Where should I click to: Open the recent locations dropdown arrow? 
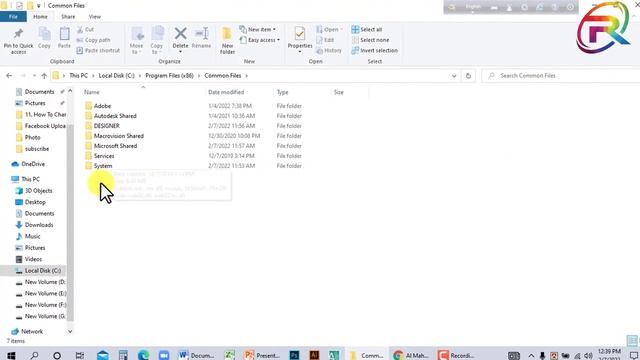[34, 76]
